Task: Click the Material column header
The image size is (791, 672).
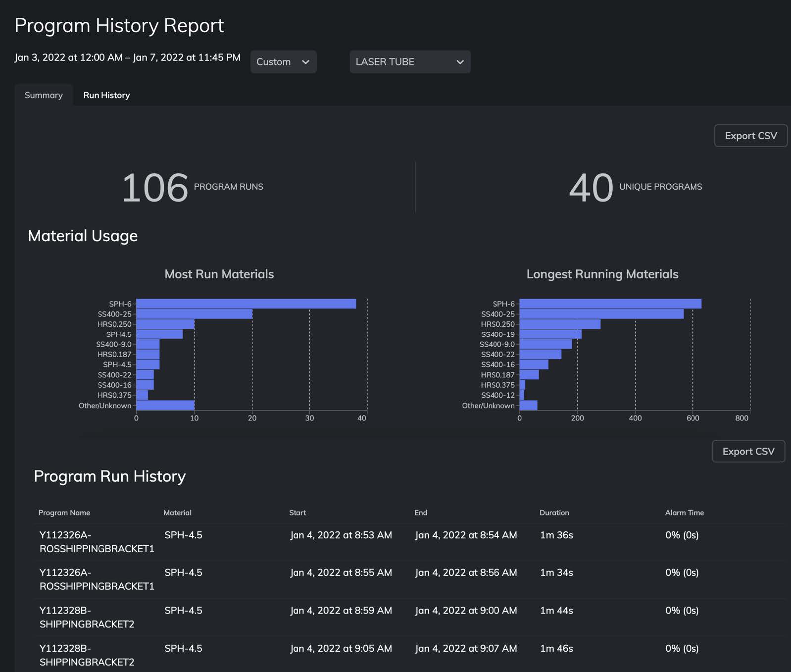Action: click(177, 513)
